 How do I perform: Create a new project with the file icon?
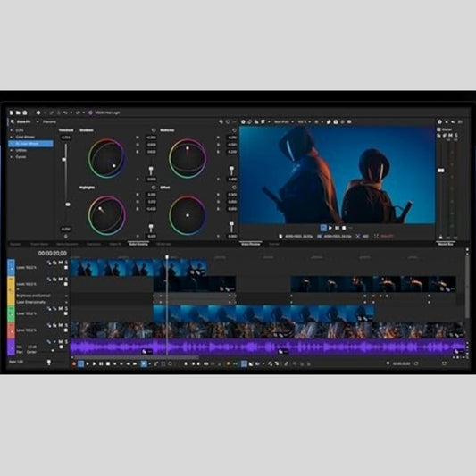[12, 113]
